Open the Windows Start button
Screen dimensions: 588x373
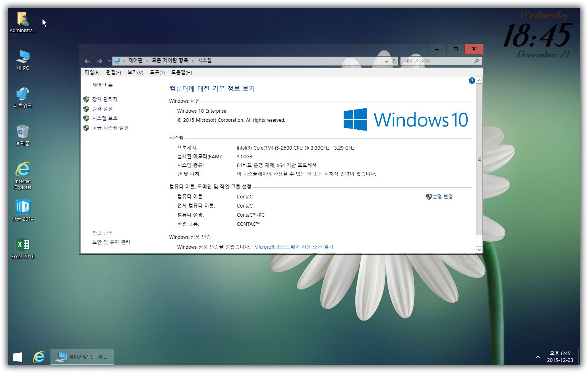tap(17, 357)
